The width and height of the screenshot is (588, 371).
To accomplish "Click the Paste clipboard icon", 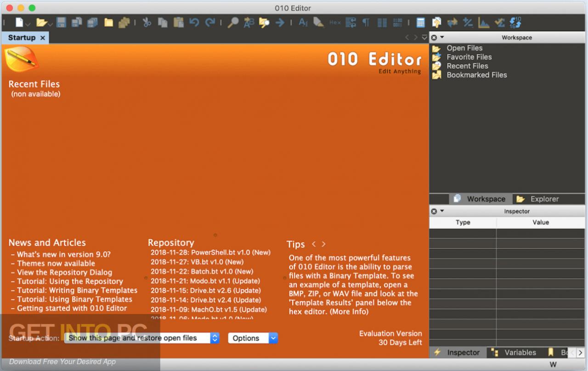I will tap(178, 22).
